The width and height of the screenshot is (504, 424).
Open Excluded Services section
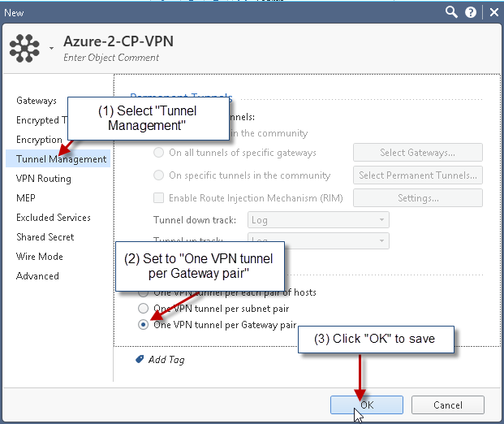[54, 218]
